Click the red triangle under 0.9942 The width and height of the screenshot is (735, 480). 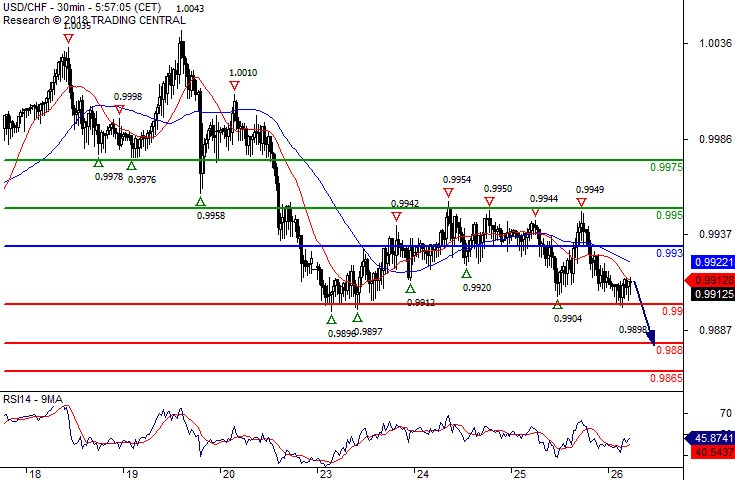click(396, 217)
